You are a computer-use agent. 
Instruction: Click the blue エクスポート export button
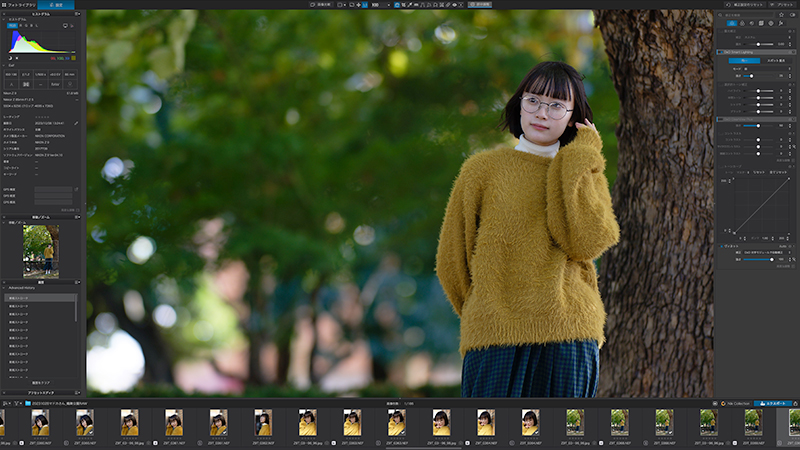(x=773, y=404)
